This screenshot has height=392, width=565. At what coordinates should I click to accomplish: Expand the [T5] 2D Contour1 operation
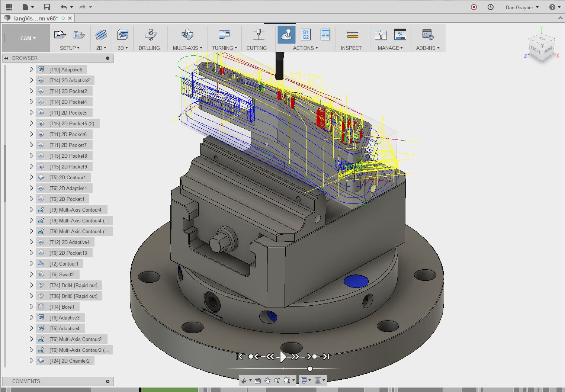(31, 177)
